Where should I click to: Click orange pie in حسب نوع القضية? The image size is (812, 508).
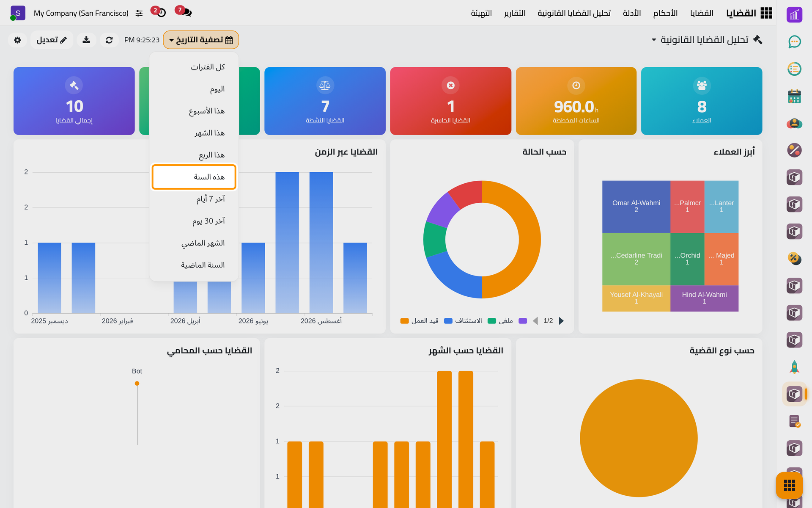tap(639, 438)
